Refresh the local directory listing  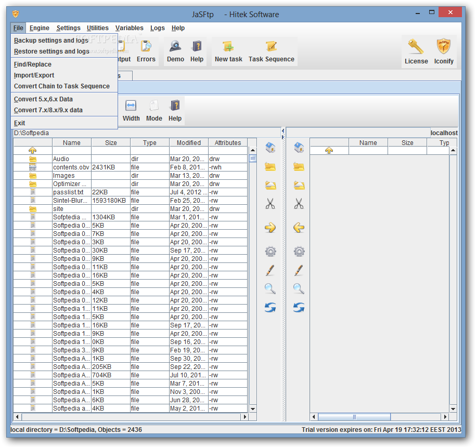tap(270, 308)
